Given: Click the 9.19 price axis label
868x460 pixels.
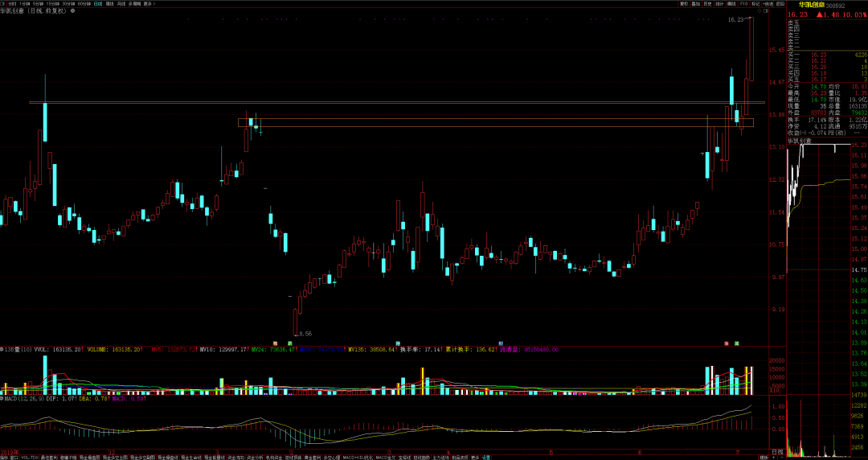Looking at the screenshot, I should pyautogui.click(x=777, y=310).
